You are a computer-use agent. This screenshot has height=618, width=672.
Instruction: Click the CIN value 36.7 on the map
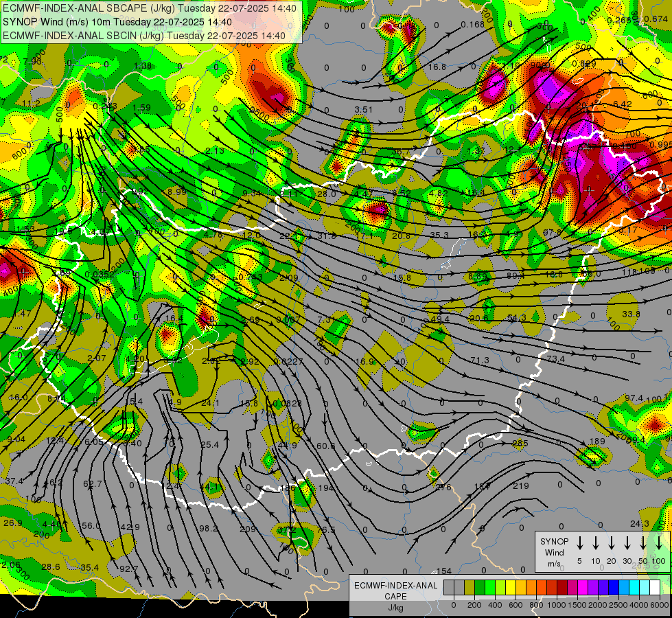pyautogui.click(x=401, y=151)
